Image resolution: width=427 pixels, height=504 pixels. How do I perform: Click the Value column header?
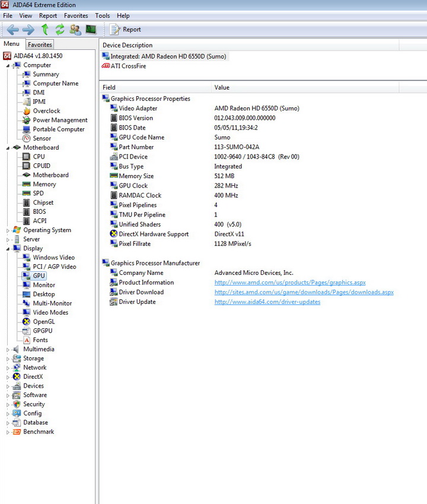click(x=305, y=87)
